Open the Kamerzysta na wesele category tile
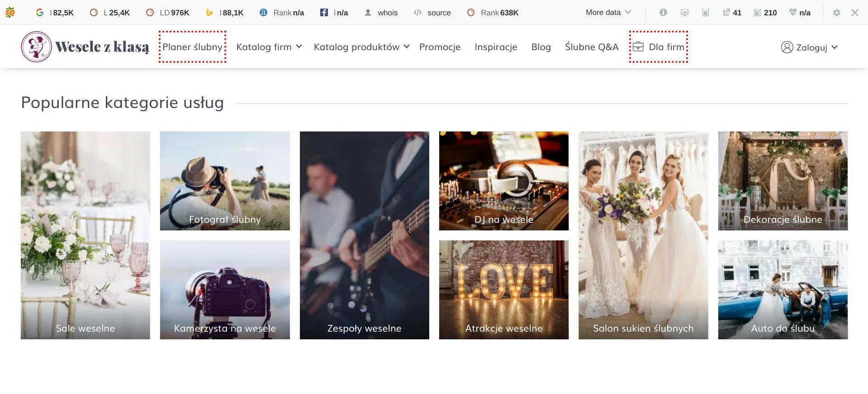868x394 pixels. pos(225,290)
